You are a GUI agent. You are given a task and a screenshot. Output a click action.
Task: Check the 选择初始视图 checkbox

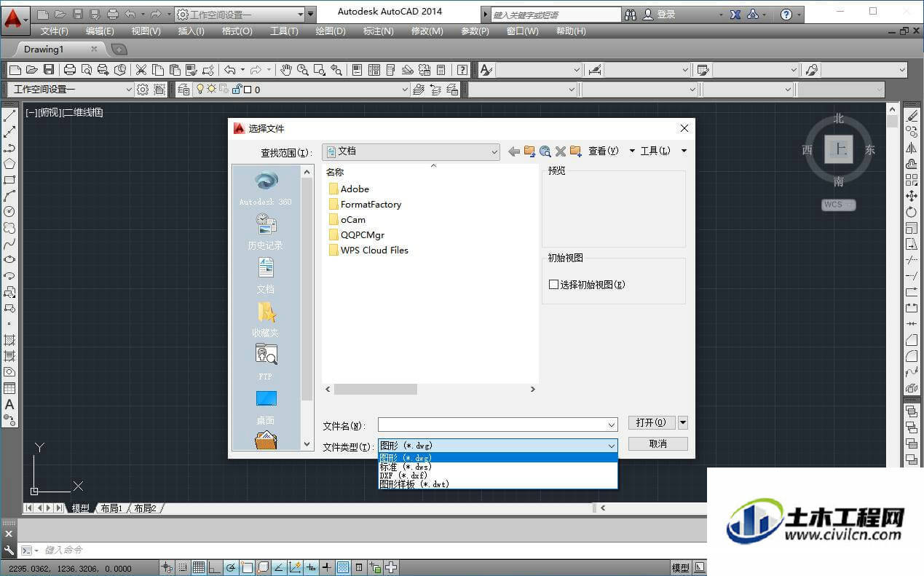click(x=553, y=285)
